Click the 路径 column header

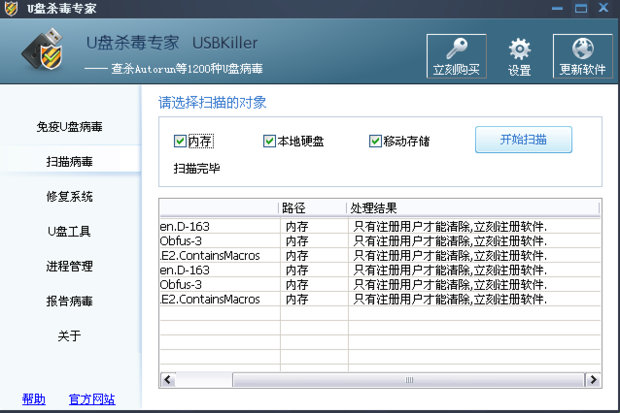[313, 208]
